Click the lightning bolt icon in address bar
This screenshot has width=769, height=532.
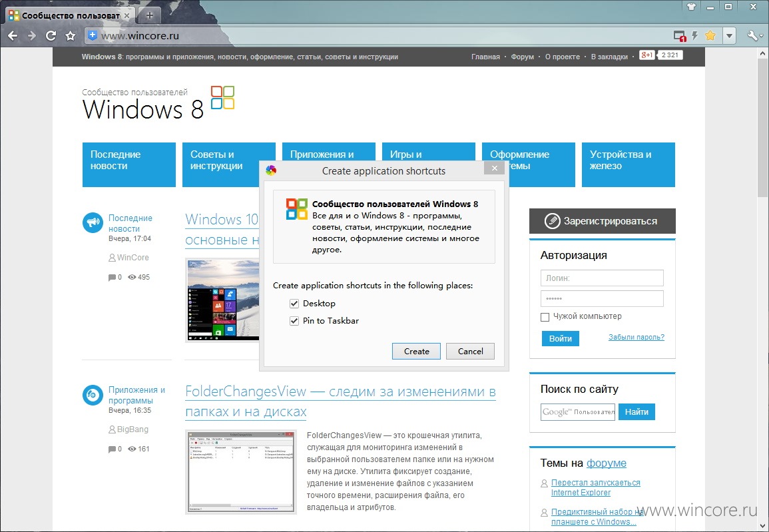pyautogui.click(x=694, y=35)
